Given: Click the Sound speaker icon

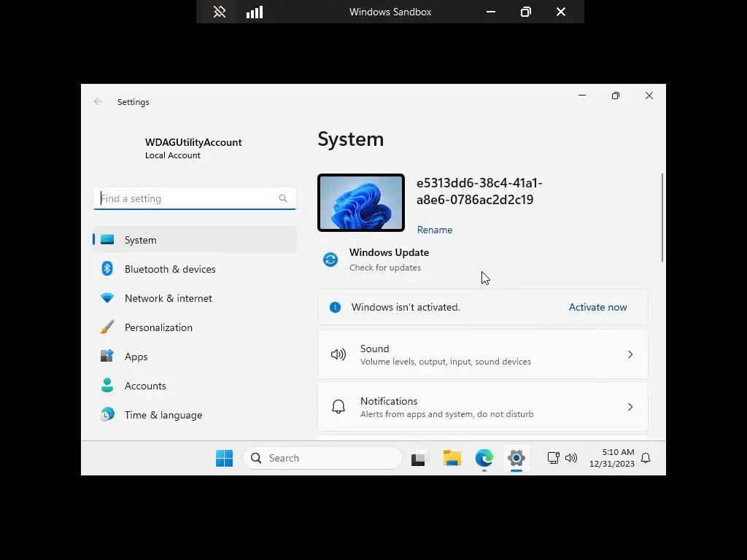Looking at the screenshot, I should coord(338,354).
